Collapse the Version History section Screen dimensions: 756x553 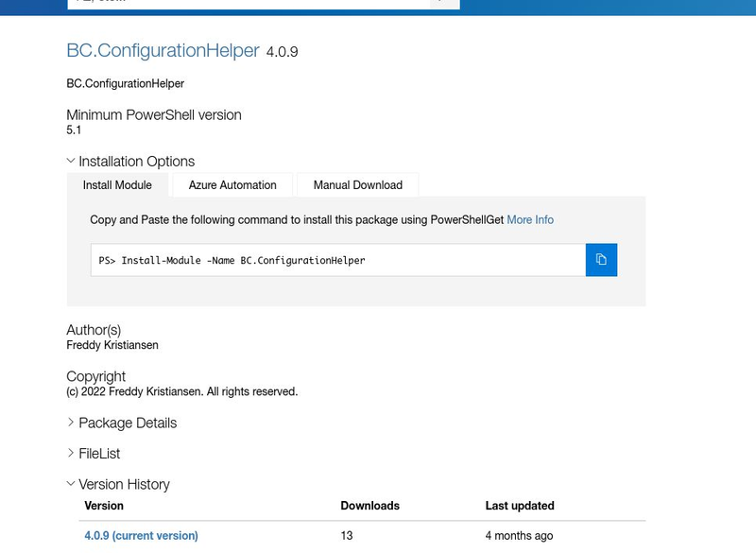point(118,484)
